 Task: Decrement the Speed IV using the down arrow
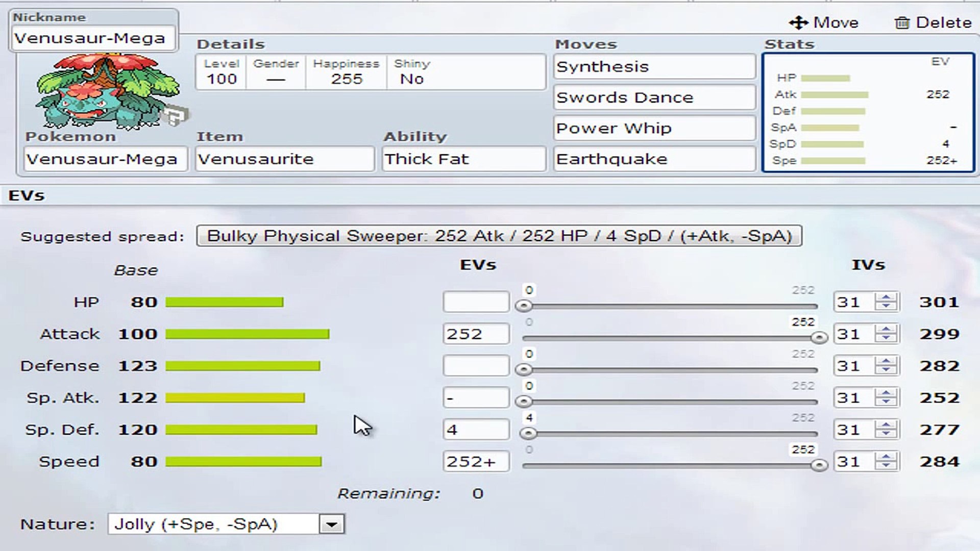[x=886, y=466]
